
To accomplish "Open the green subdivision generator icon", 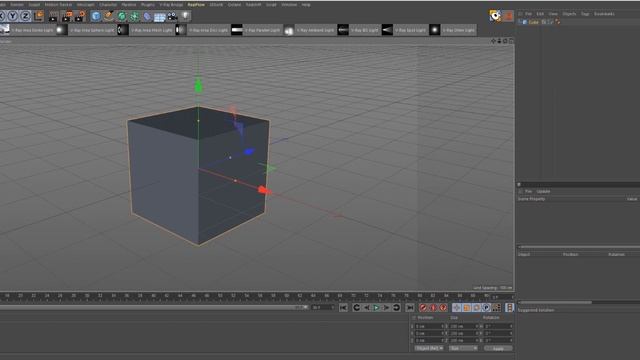I will [x=122, y=16].
